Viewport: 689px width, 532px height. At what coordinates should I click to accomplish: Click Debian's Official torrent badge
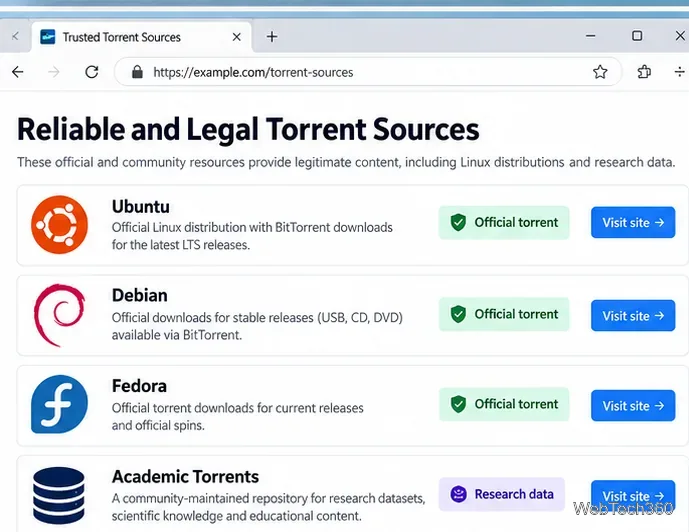(x=504, y=315)
